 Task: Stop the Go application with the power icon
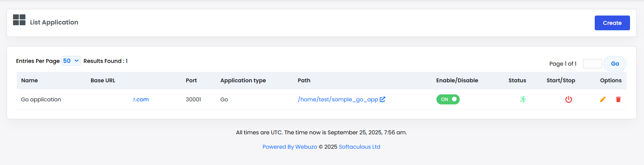coord(569,99)
